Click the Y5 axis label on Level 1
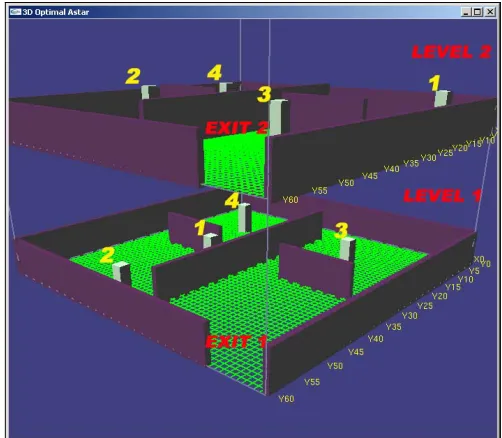Screen dimensions: 502x438 click(474, 270)
